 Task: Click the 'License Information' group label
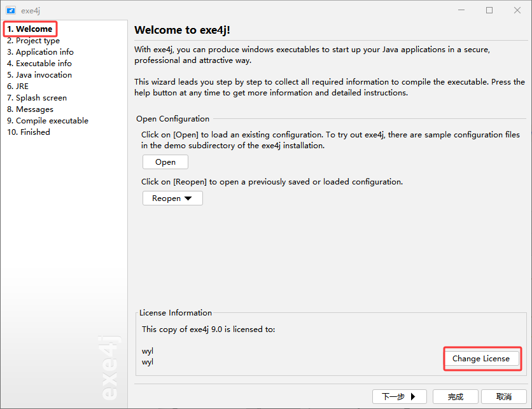click(176, 313)
